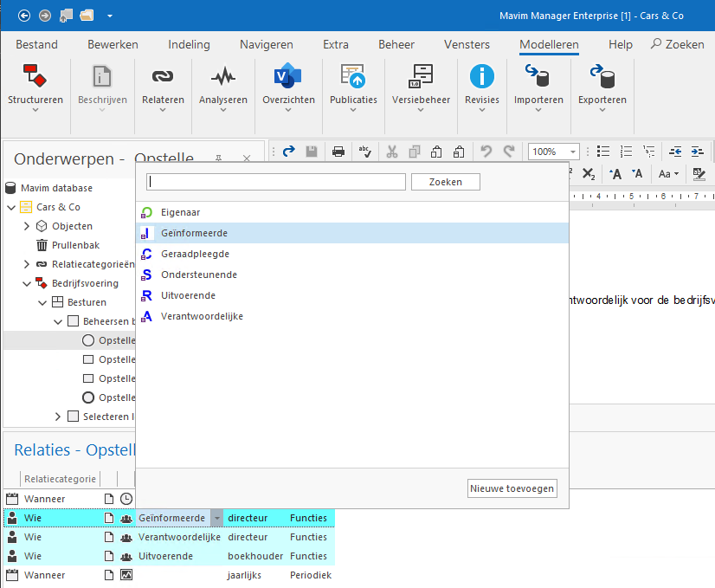Viewport: 715px width, 588px height.
Task: Click the Relateren chain link icon
Action: [163, 78]
